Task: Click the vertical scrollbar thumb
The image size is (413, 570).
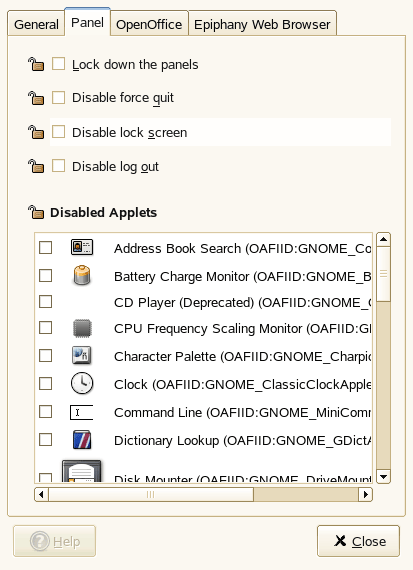Action: pyautogui.click(x=383, y=274)
